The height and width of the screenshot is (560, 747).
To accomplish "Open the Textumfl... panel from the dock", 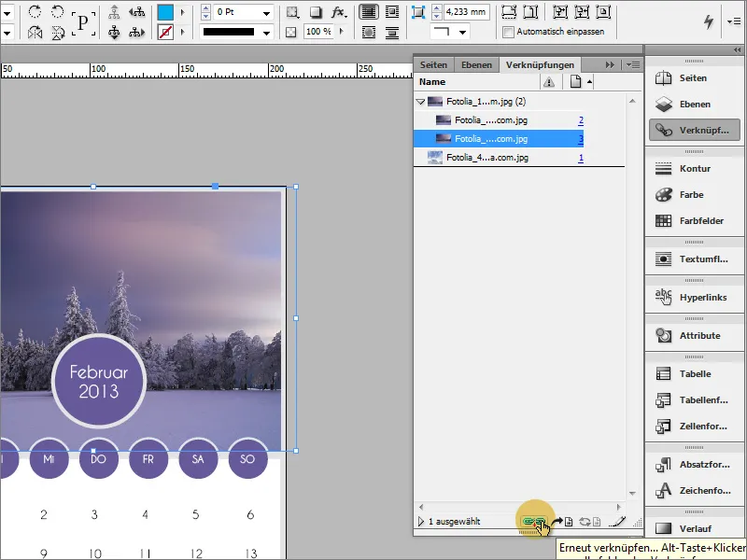I will (694, 259).
